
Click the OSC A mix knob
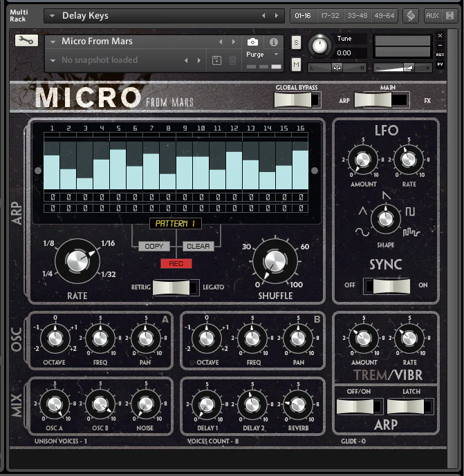coord(55,404)
